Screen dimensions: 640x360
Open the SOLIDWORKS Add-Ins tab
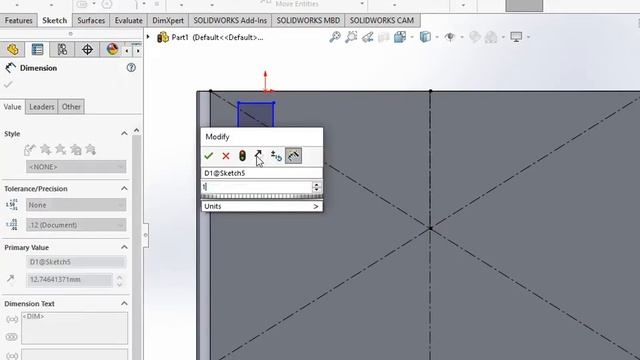[230, 20]
